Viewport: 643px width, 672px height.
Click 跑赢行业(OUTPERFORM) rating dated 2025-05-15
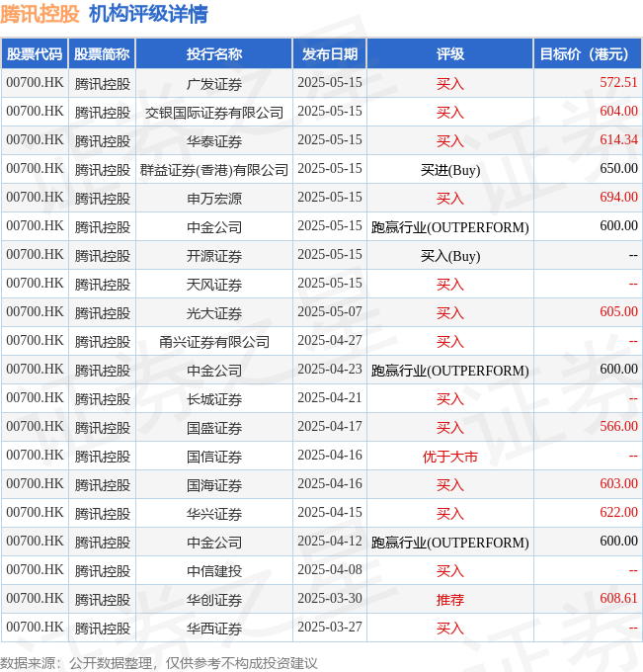click(x=450, y=227)
